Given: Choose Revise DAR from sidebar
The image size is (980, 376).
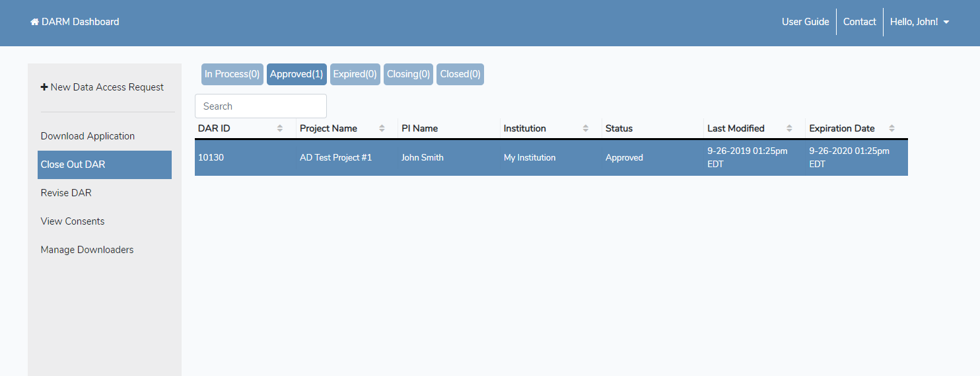Looking at the screenshot, I should [66, 193].
